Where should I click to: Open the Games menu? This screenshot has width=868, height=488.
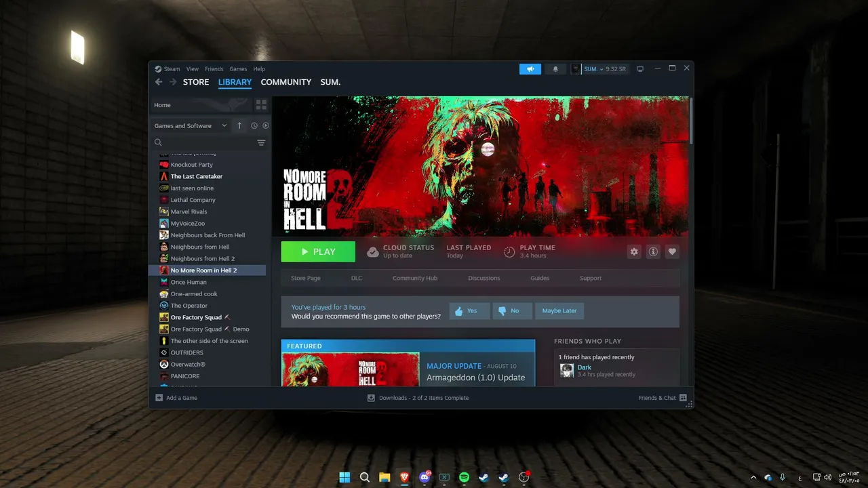click(x=238, y=69)
